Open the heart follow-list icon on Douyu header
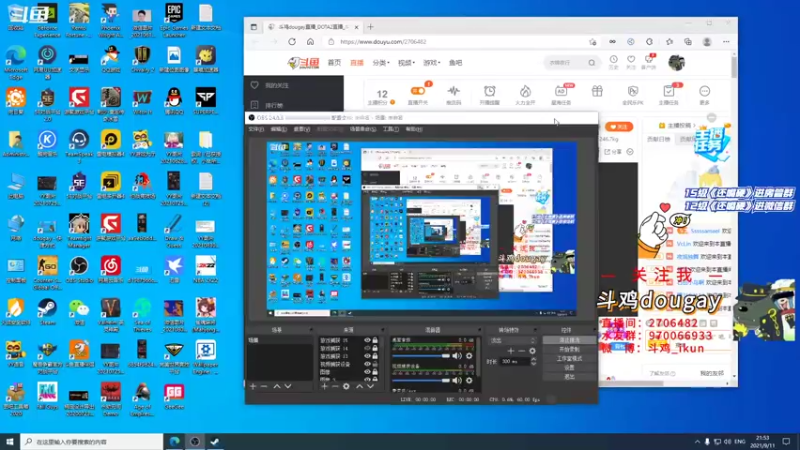Image resolution: width=800 pixels, height=450 pixels. click(631, 60)
